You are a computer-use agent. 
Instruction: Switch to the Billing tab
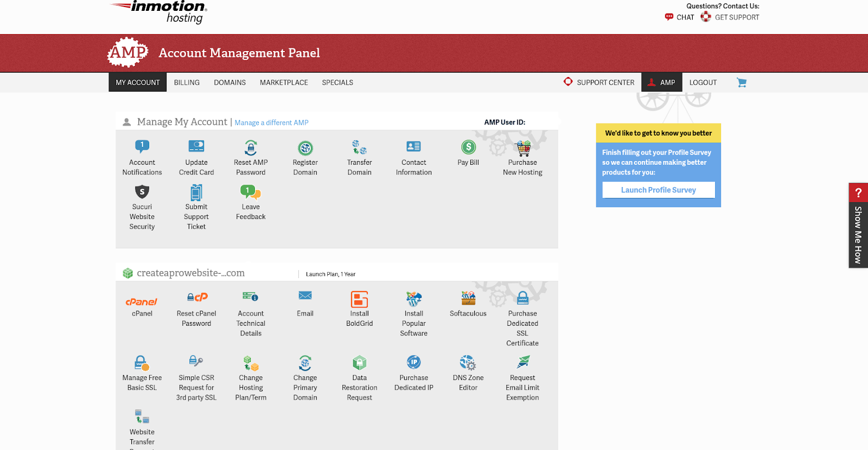[187, 82]
